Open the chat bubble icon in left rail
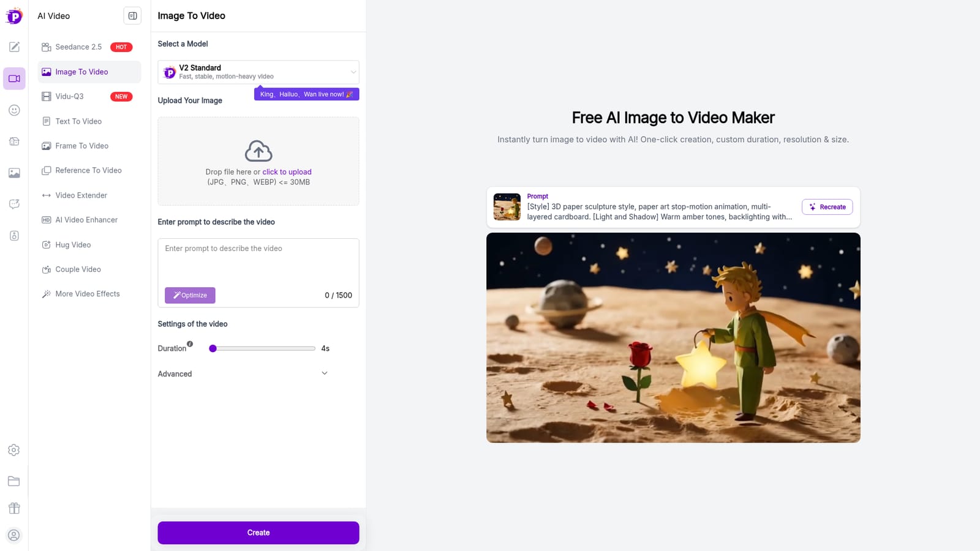 click(14, 204)
